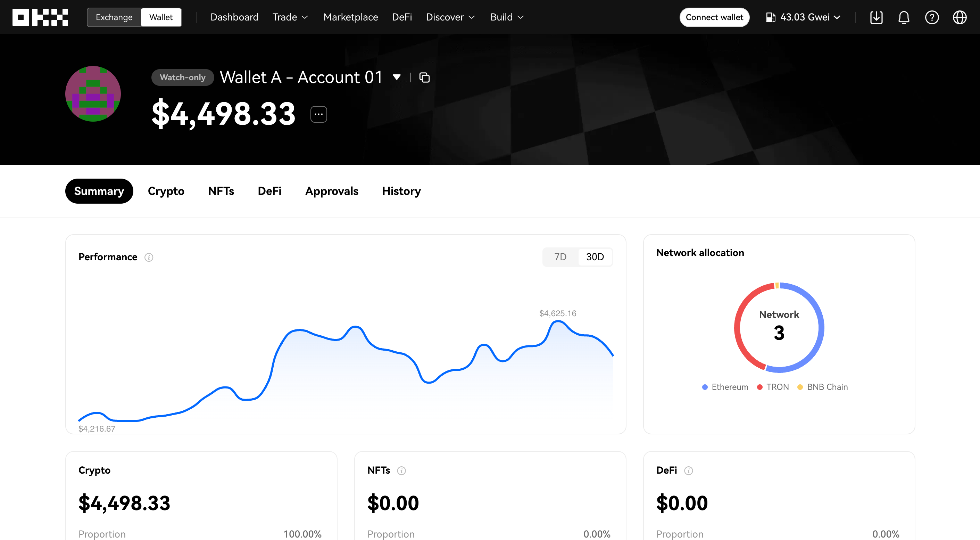The height and width of the screenshot is (540, 980).
Task: Open language globe icon
Action: tap(960, 17)
